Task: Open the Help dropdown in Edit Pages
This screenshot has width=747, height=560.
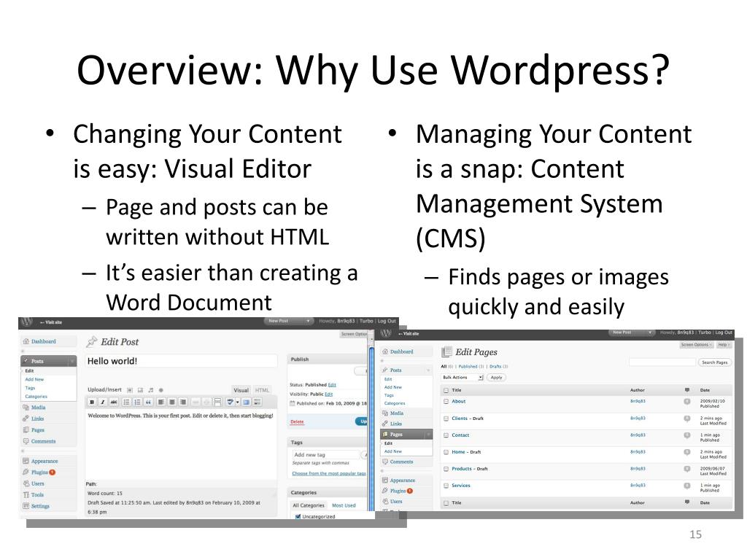Action: [724, 345]
